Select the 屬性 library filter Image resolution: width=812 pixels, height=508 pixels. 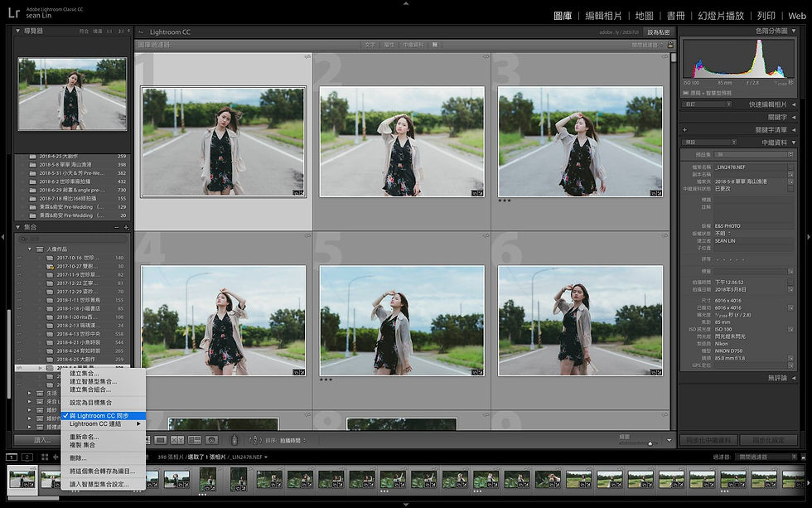click(389, 45)
